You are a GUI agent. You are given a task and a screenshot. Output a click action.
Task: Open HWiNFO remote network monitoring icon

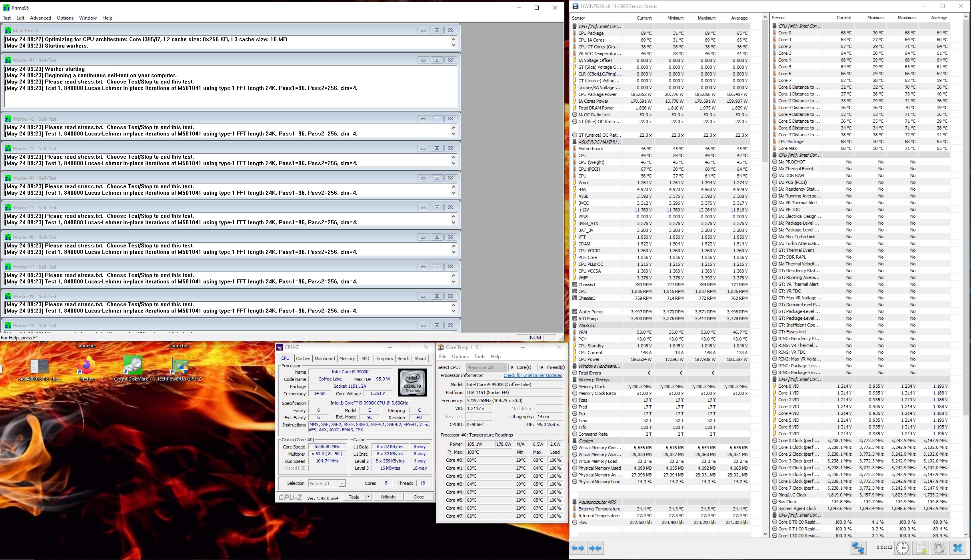pyautogui.click(x=858, y=548)
